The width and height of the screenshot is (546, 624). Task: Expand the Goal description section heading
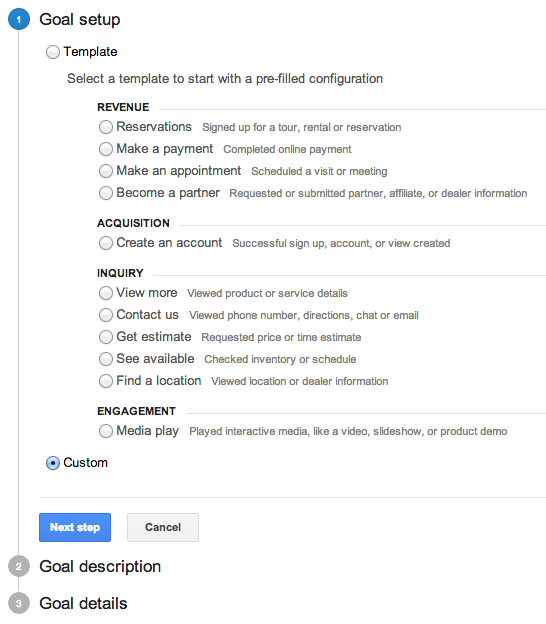click(100, 566)
